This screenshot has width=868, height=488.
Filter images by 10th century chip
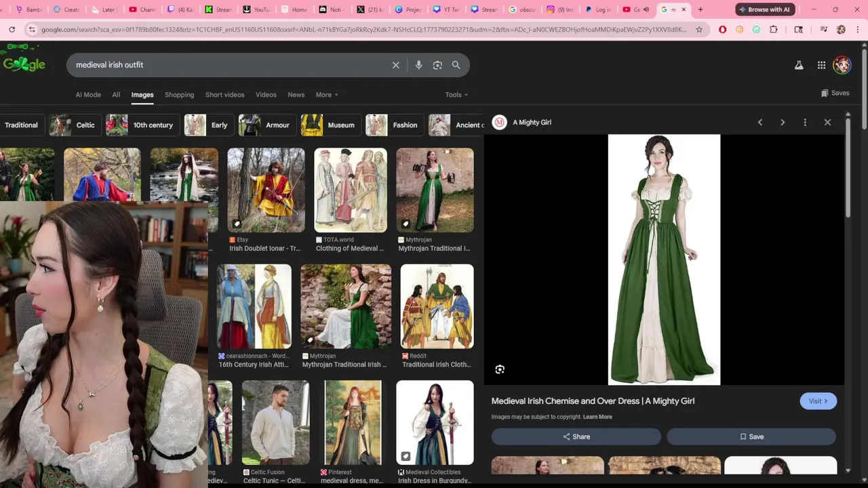click(x=142, y=125)
